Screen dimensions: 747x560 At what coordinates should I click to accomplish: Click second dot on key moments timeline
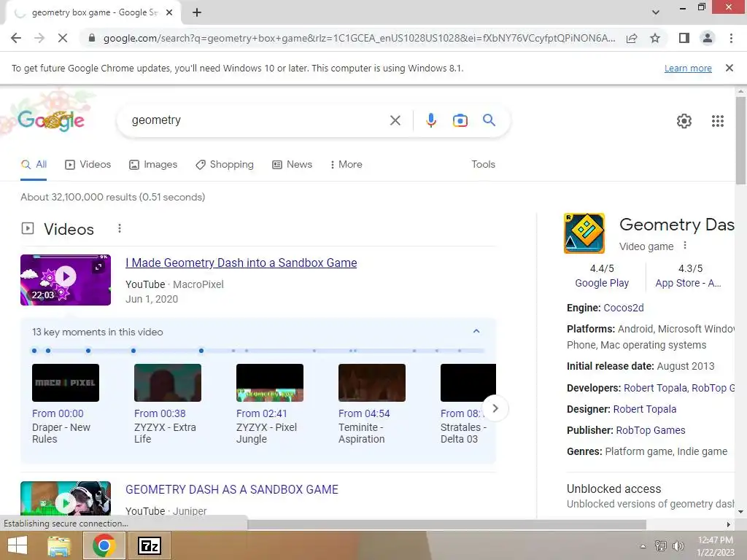(x=48, y=351)
